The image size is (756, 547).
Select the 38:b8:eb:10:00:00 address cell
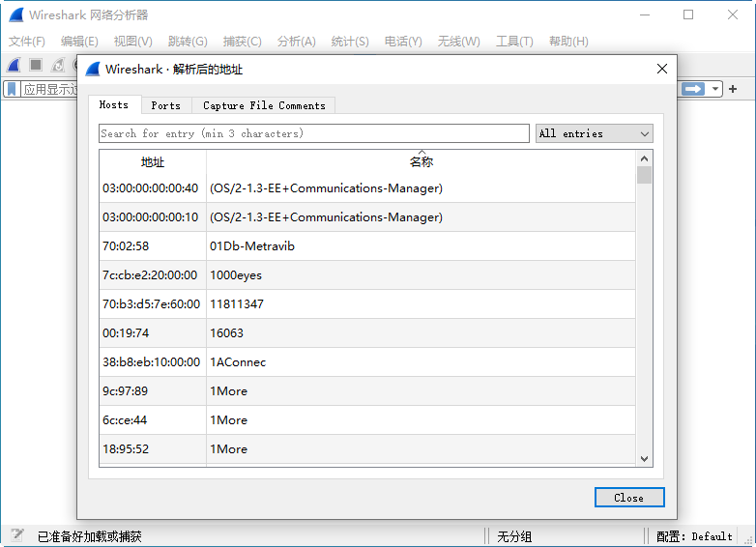point(153,362)
